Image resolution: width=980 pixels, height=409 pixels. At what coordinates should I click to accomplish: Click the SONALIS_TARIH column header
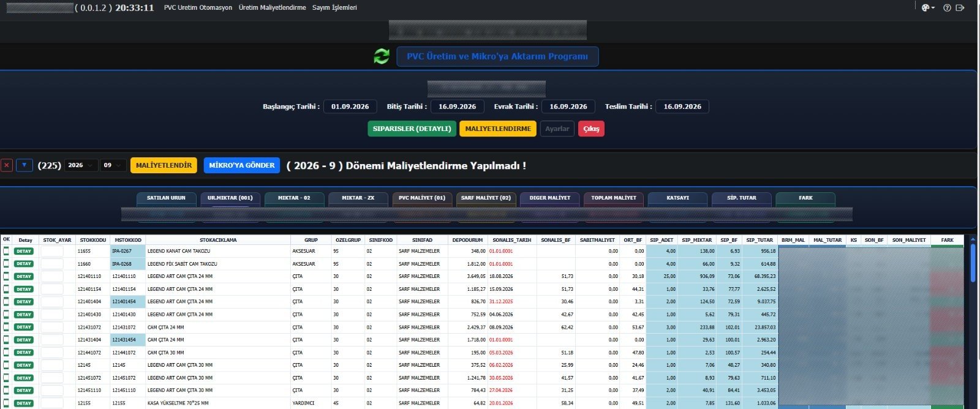pos(512,240)
